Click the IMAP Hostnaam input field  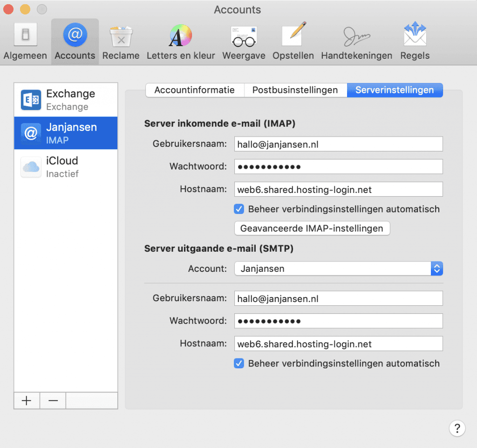click(338, 190)
